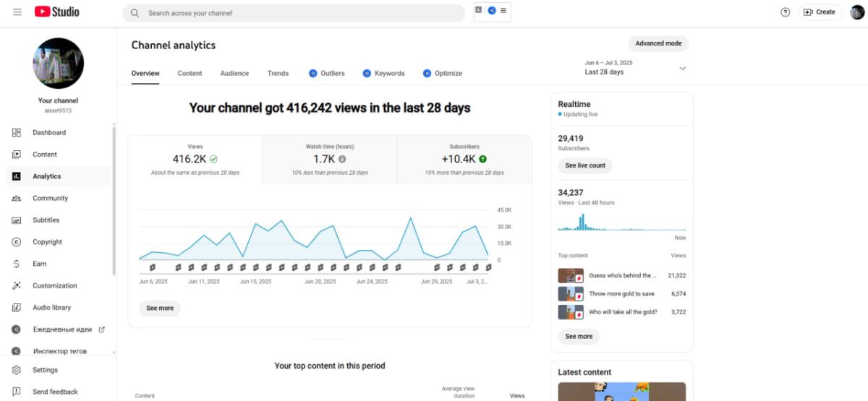Open the account avatar menu
The width and height of the screenshot is (868, 401).
coord(857,12)
